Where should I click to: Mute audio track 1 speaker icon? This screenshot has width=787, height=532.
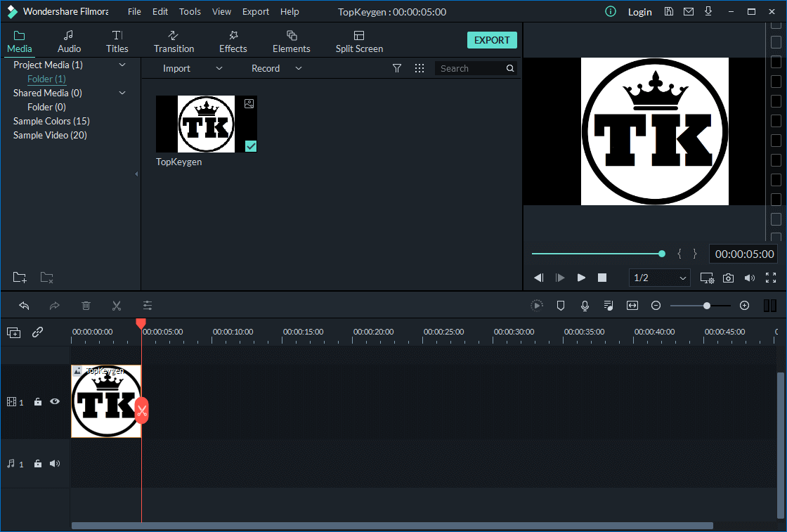click(x=55, y=464)
